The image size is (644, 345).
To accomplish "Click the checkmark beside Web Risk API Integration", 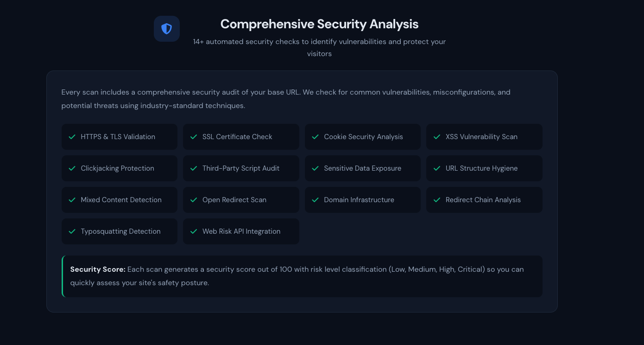I will click(x=194, y=231).
